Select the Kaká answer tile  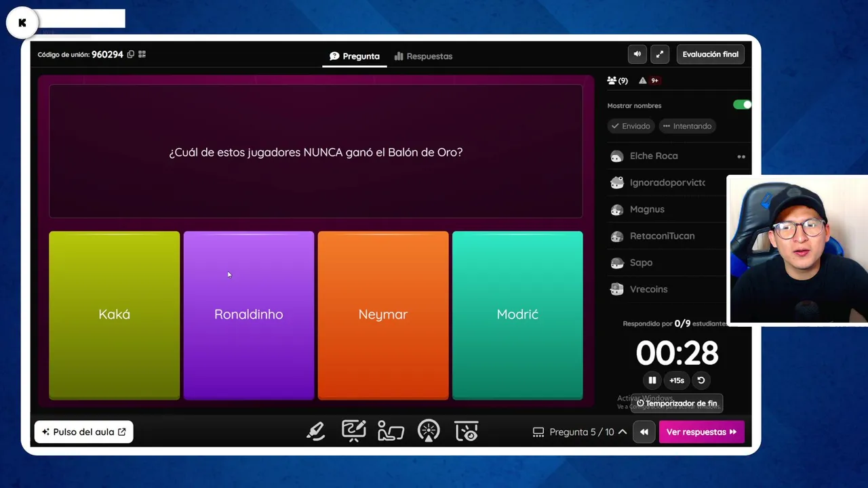114,315
